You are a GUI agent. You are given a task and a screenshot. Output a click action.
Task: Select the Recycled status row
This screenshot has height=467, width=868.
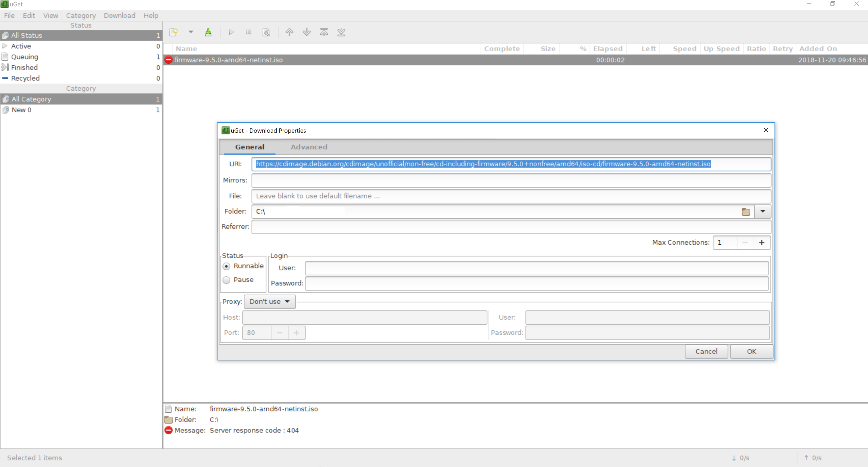click(x=81, y=78)
